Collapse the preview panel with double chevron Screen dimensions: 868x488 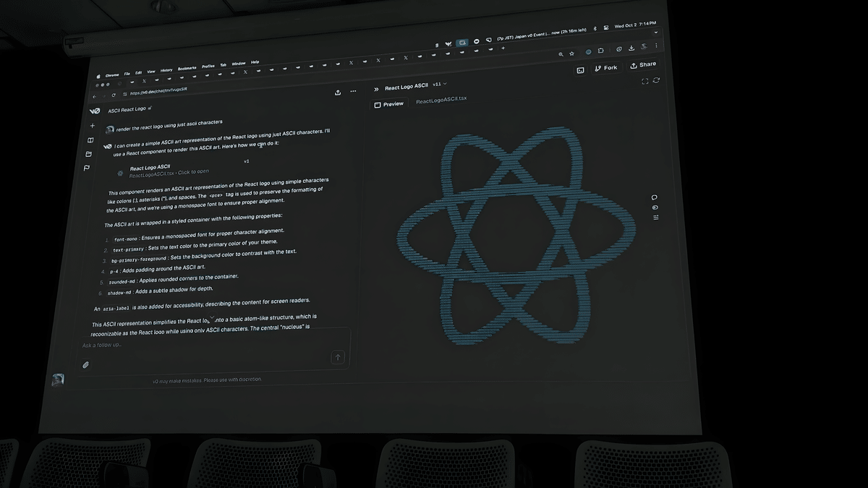pos(376,89)
